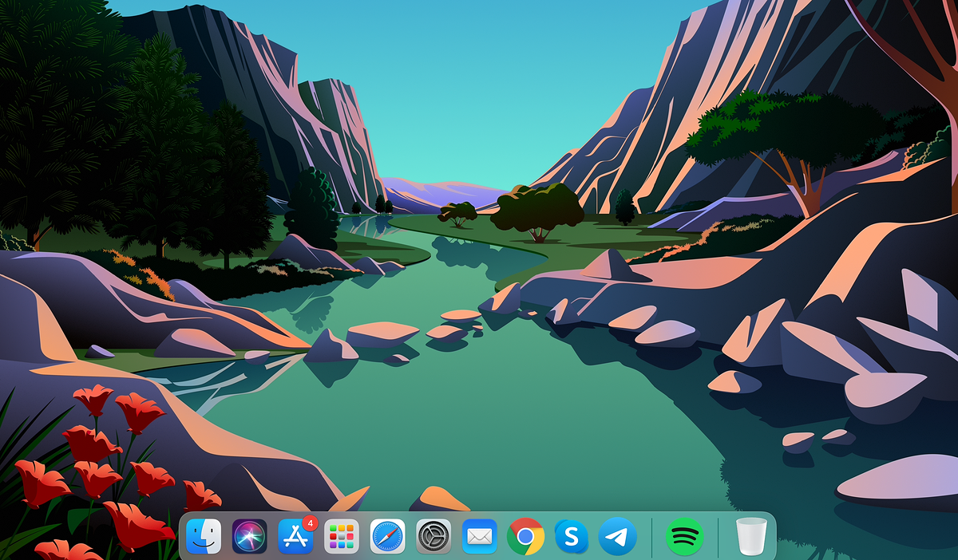Launch Siri from the Dock

249,536
